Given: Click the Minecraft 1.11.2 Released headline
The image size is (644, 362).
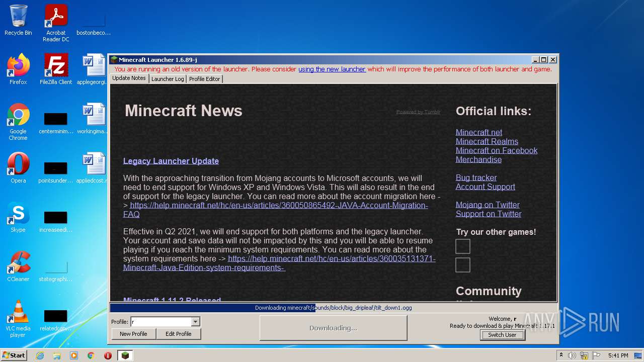Looking at the screenshot, I should pos(172,300).
